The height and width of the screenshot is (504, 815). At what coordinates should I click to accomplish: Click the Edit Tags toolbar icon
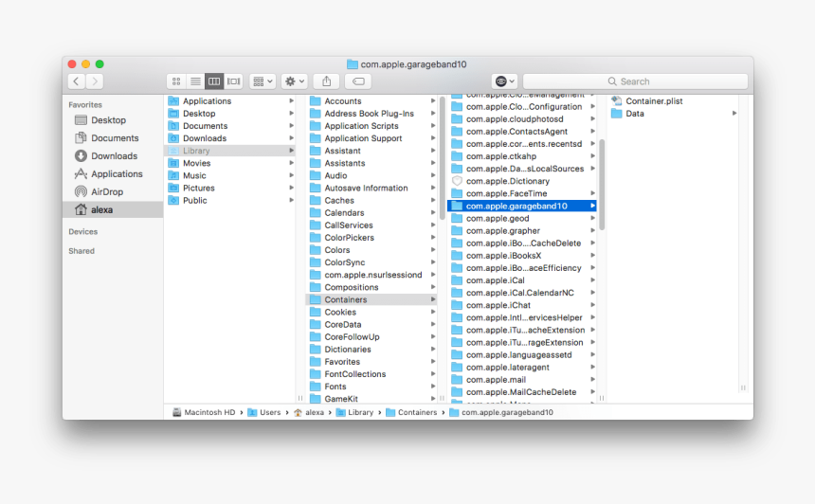pyautogui.click(x=358, y=81)
